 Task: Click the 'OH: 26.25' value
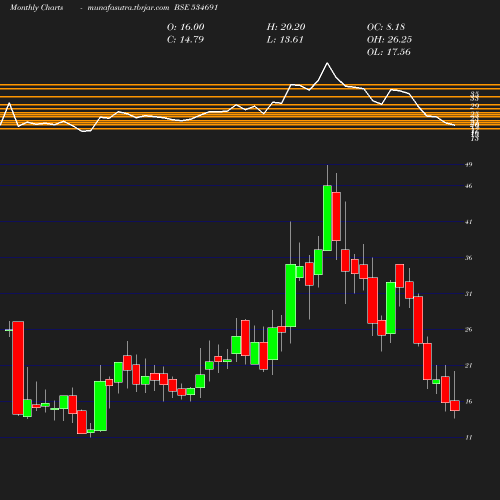[x=389, y=40]
